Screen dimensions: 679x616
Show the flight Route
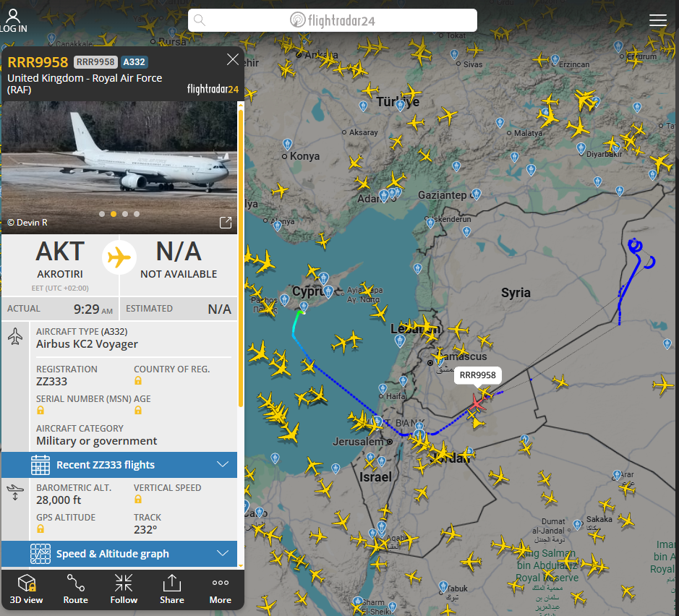pyautogui.click(x=75, y=589)
